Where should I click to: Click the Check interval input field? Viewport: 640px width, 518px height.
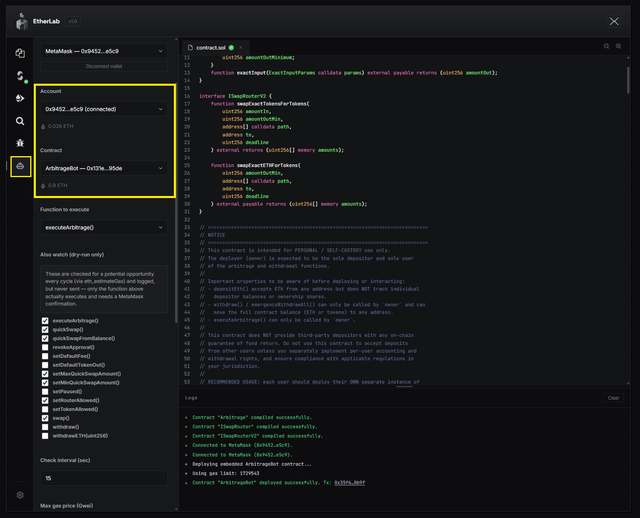pos(104,478)
